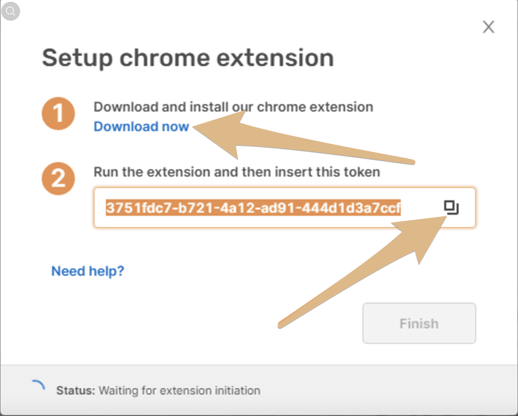Click the orange step 2 badge
The image size is (518, 416).
tap(58, 179)
